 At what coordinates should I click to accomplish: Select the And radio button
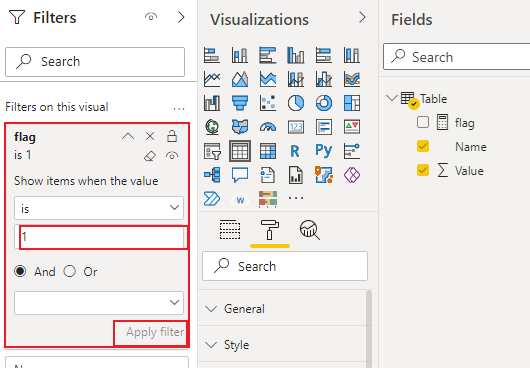(20, 271)
